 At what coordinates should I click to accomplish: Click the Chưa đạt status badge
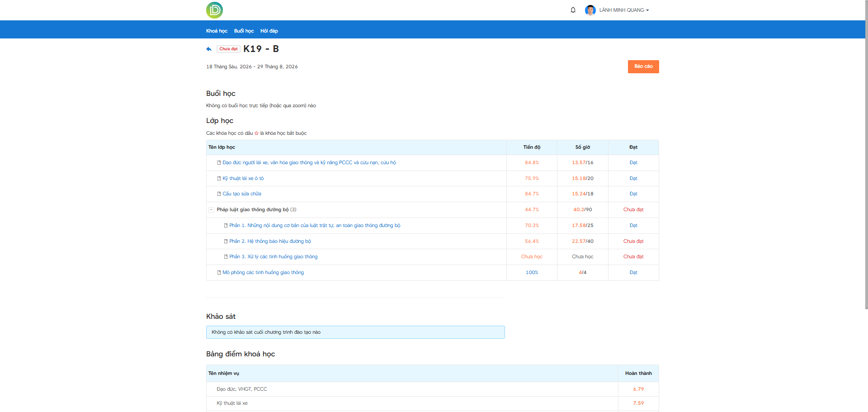coord(228,49)
